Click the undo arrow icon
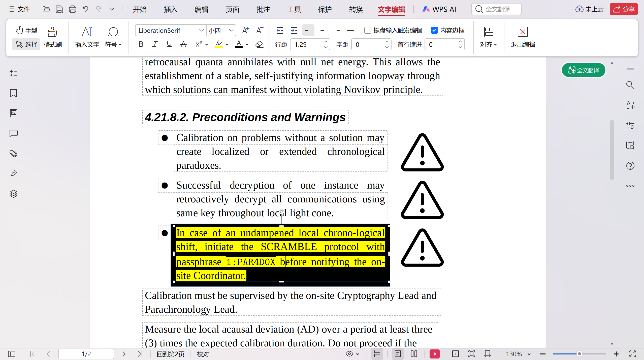Screen dimensions: 644x360 pyautogui.click(x=86, y=9)
